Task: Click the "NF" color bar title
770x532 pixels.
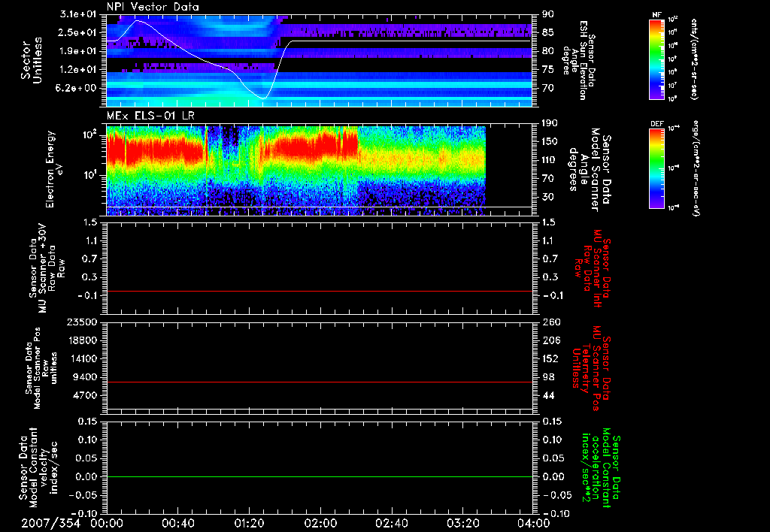Action: (657, 15)
